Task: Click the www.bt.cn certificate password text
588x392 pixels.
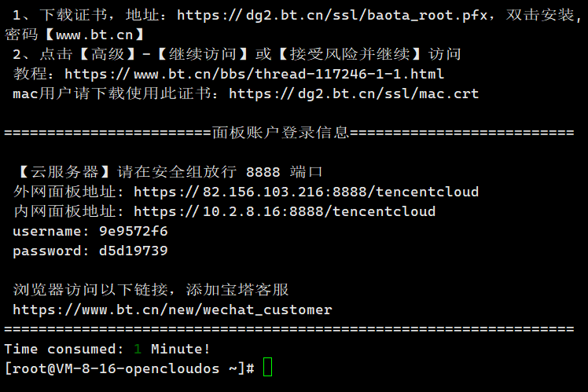Action: pos(94,35)
